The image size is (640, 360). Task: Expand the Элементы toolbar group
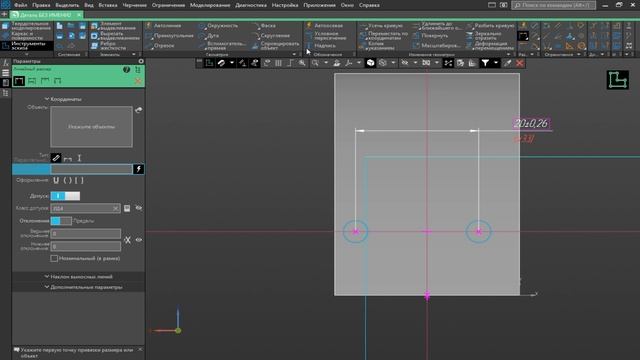coord(133,54)
